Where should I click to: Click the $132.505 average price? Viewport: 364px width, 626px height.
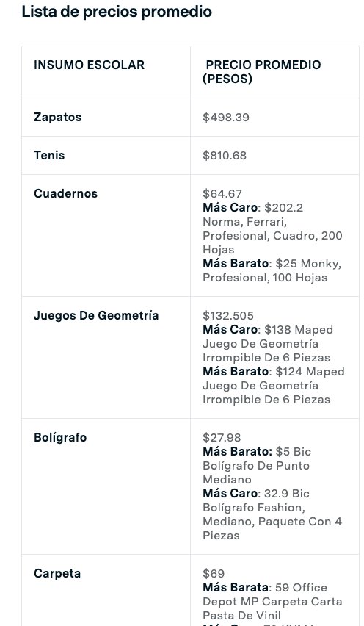228,315
